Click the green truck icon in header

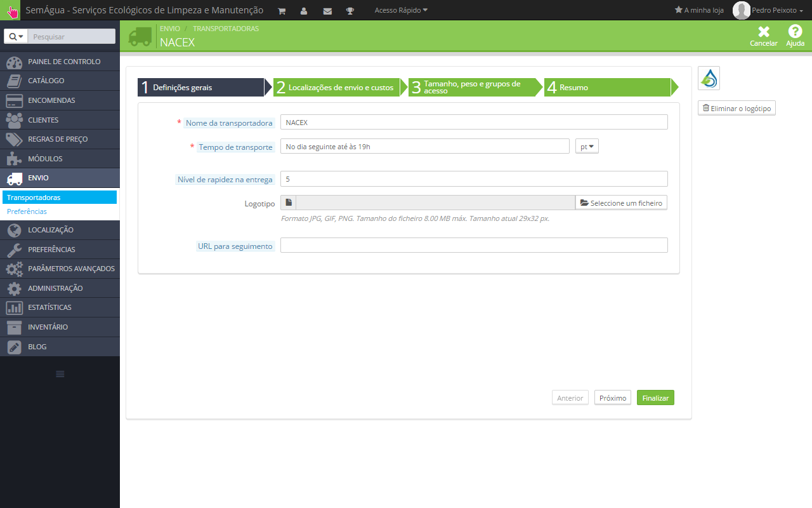[x=140, y=36]
